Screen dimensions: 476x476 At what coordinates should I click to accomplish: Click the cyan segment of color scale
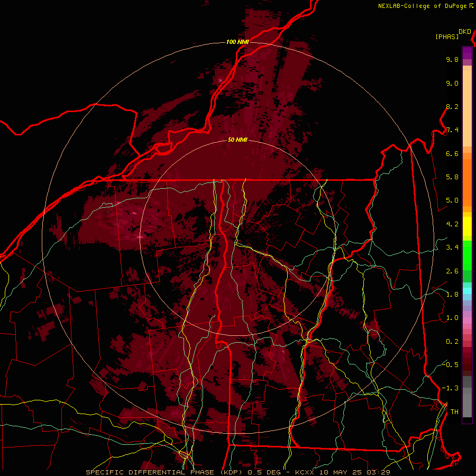coord(467,291)
